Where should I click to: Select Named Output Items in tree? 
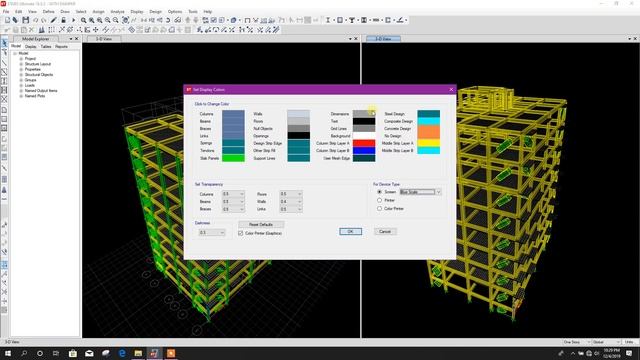[x=41, y=91]
